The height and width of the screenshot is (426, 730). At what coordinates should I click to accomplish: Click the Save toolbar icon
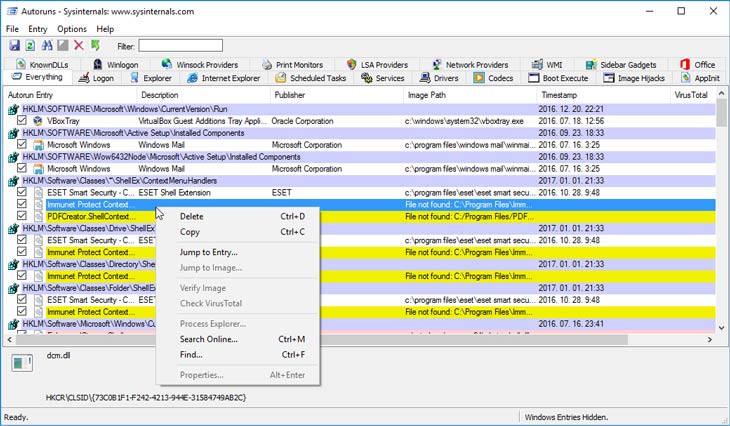[x=14, y=46]
